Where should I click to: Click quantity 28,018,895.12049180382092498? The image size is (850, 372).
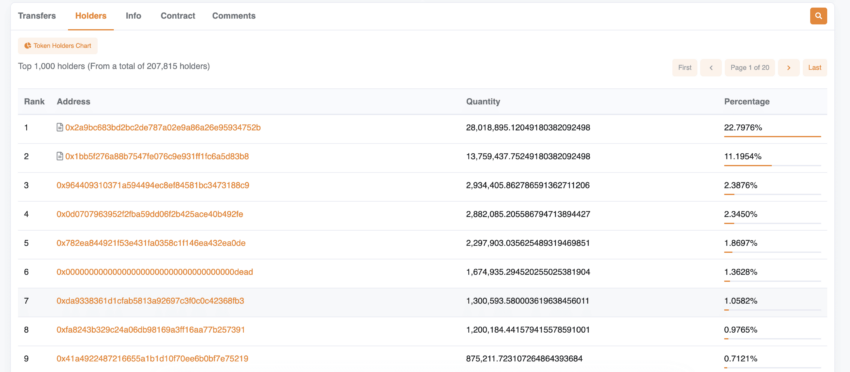coord(528,127)
